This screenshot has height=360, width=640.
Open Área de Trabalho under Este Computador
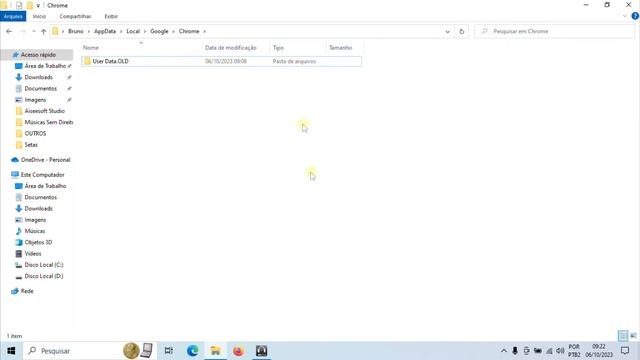click(45, 186)
